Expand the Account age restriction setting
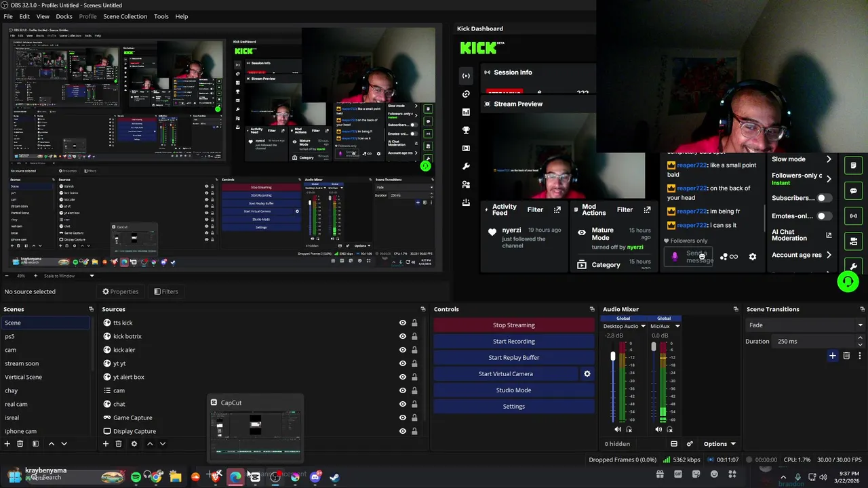This screenshot has height=488, width=868. 829,255
